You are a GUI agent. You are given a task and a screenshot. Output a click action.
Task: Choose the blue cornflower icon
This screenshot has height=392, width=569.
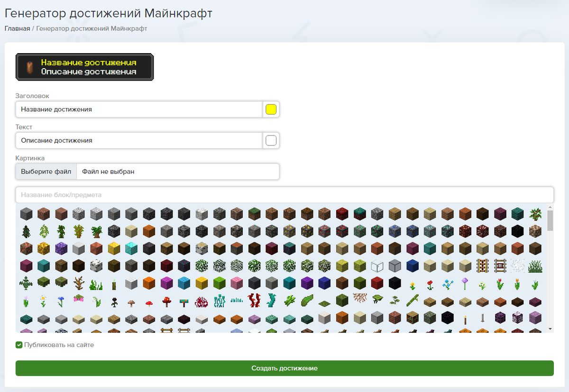[61, 301]
